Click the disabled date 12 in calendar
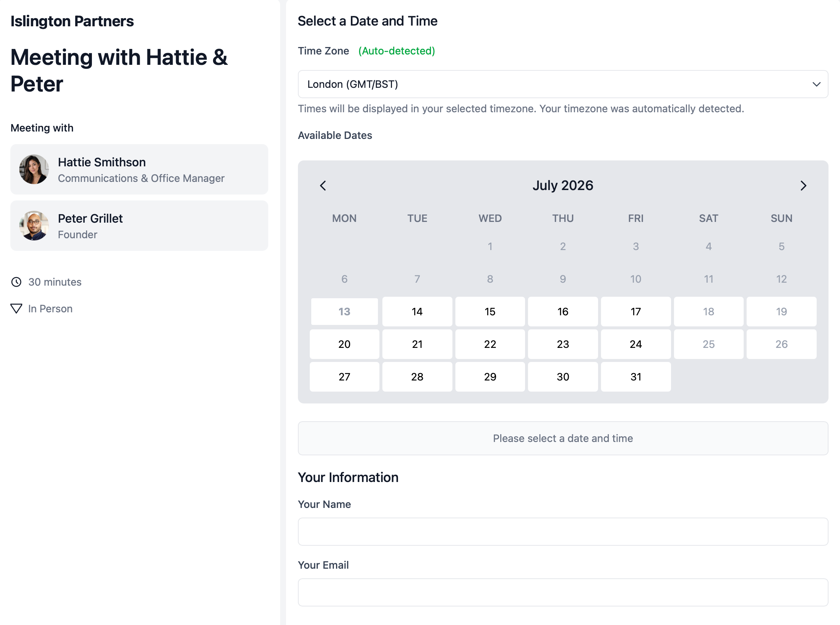Screen dimensions: 840x625 pos(781,279)
